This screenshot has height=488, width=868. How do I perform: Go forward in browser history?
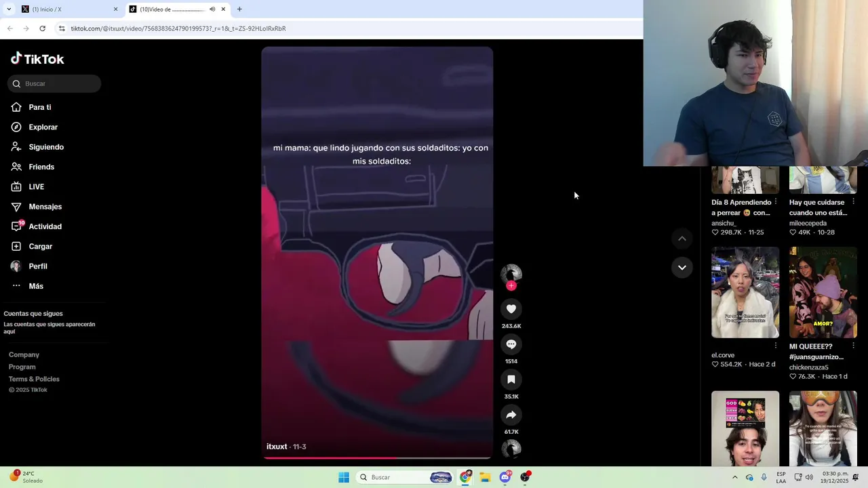point(26,28)
